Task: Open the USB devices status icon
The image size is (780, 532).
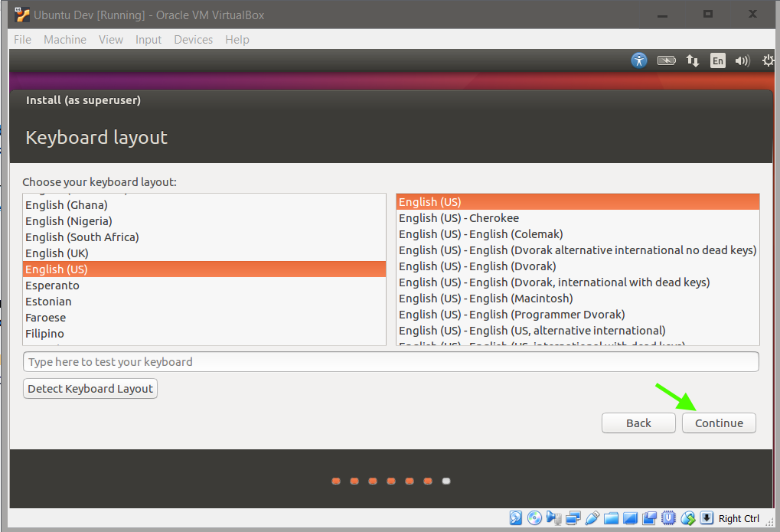Action: pyautogui.click(x=592, y=518)
